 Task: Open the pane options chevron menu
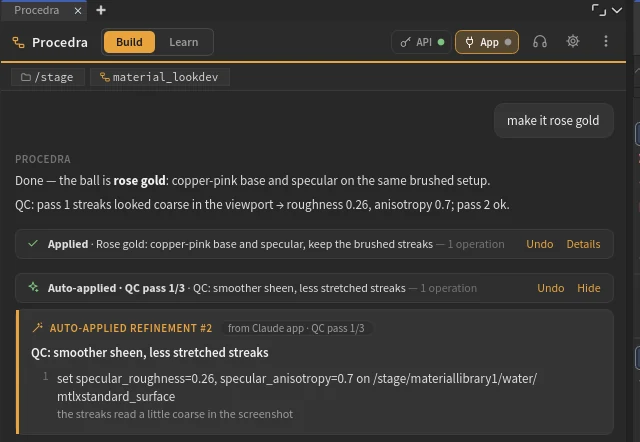[617, 10]
